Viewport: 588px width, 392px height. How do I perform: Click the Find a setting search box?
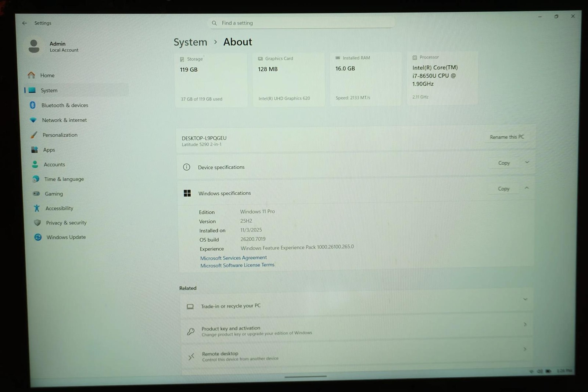301,23
